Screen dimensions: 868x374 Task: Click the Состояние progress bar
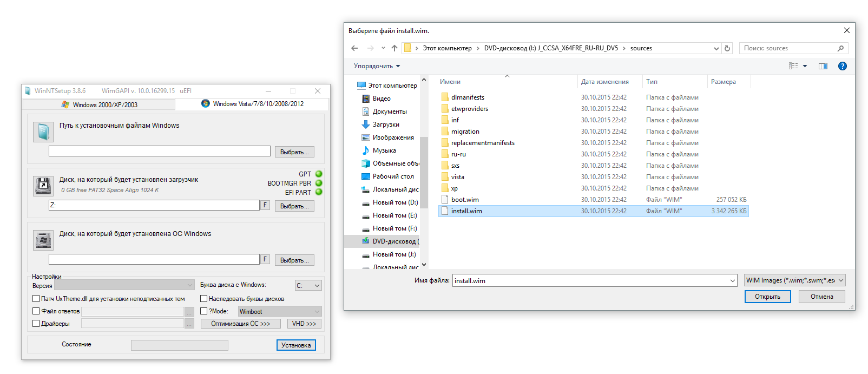click(x=180, y=345)
